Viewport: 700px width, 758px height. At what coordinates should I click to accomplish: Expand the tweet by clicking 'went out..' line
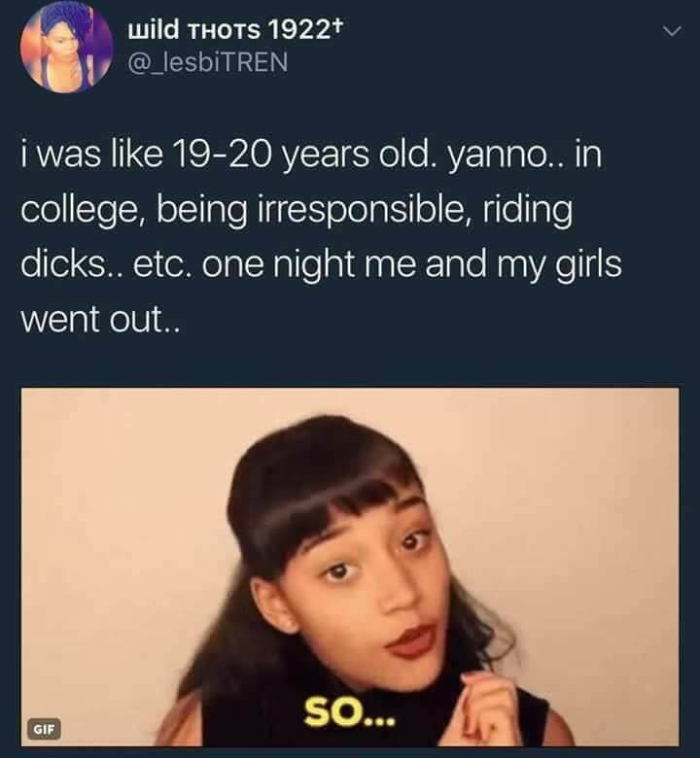(x=100, y=319)
